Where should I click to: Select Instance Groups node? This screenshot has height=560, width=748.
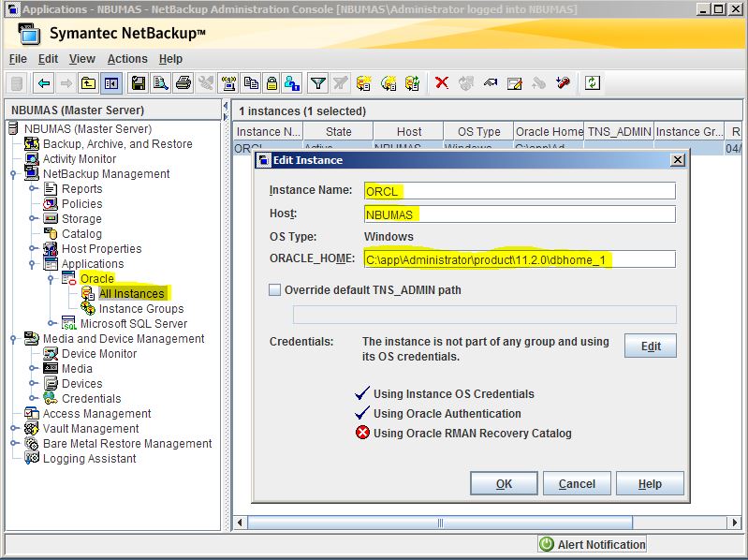[141, 309]
